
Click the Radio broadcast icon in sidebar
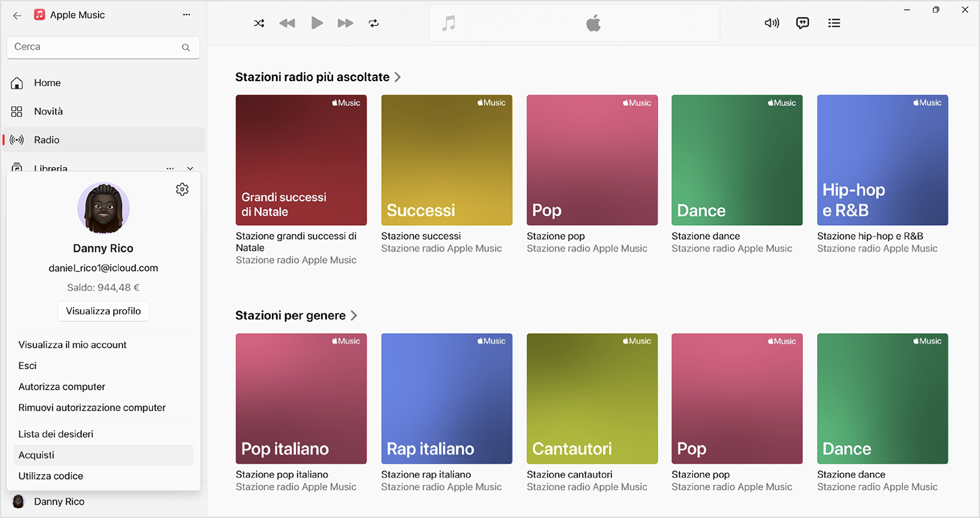click(17, 140)
